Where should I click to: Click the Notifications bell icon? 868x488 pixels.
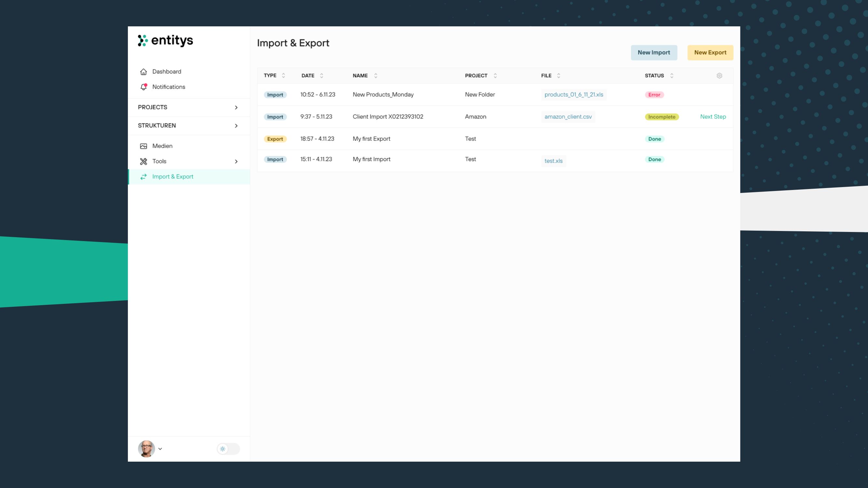(144, 87)
